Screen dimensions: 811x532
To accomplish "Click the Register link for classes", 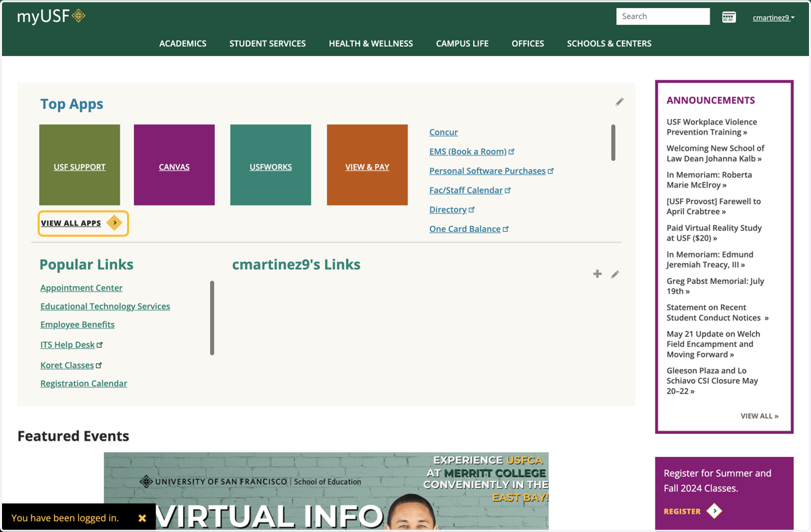I will (682, 511).
